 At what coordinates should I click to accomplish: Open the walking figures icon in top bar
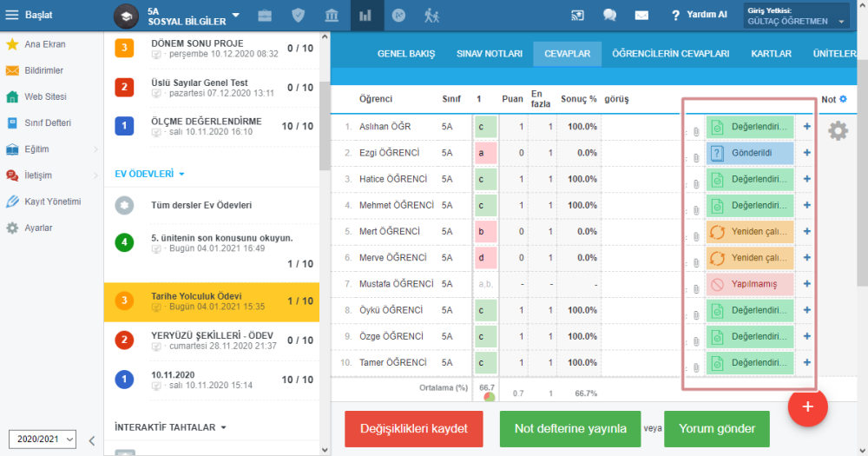pos(431,16)
